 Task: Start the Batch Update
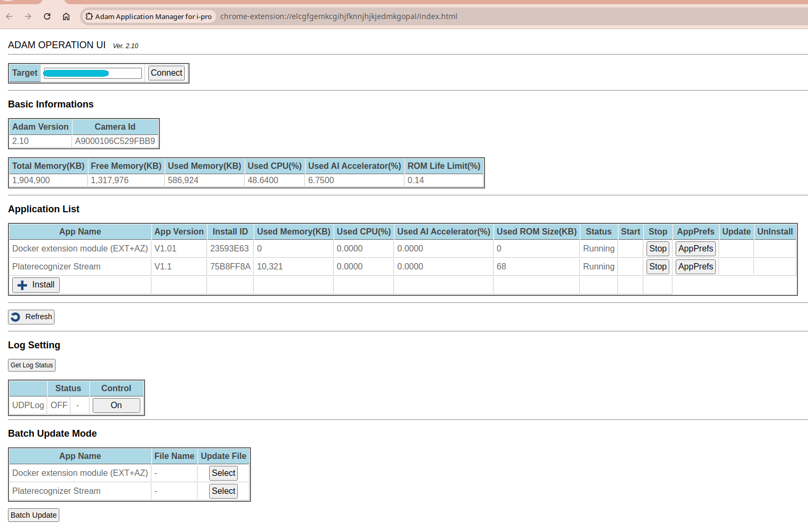point(33,515)
